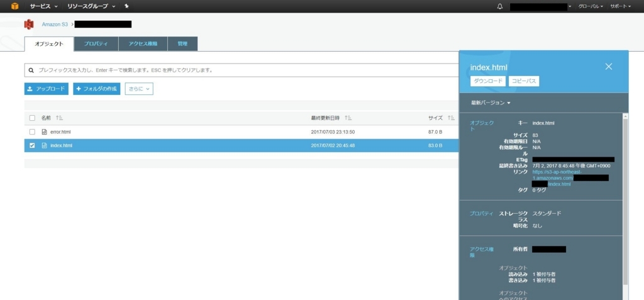The width and height of the screenshot is (644, 300).
Task: Click the フォルダの作成 button
Action: (96, 89)
